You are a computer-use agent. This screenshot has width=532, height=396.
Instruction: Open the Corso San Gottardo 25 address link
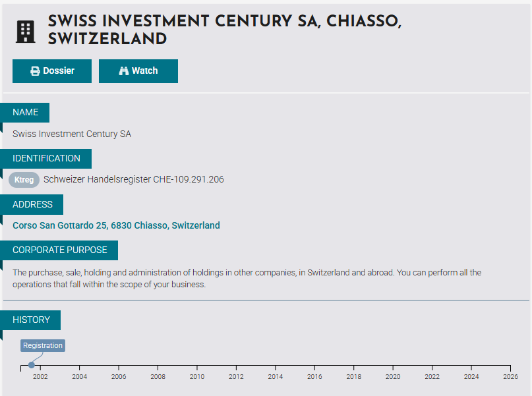point(116,225)
